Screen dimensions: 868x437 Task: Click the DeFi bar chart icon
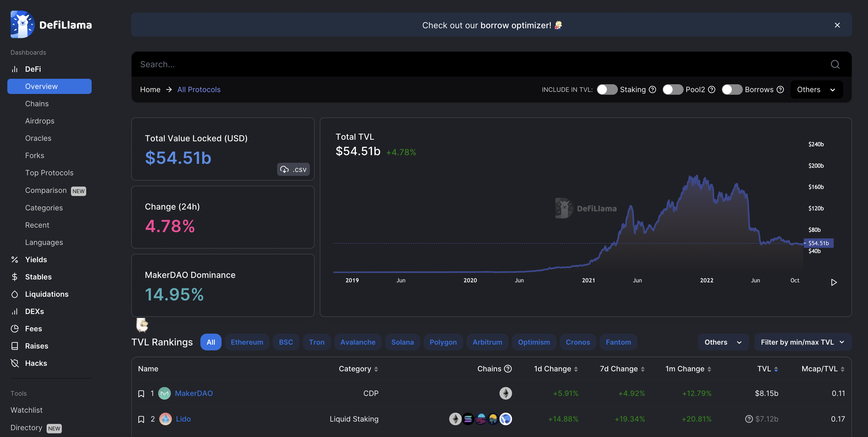coord(14,69)
